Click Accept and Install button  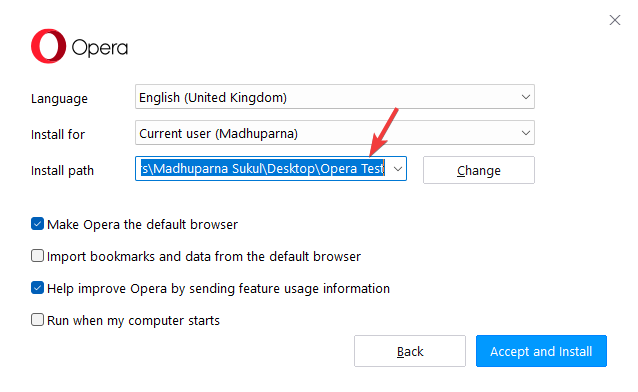coord(541,351)
